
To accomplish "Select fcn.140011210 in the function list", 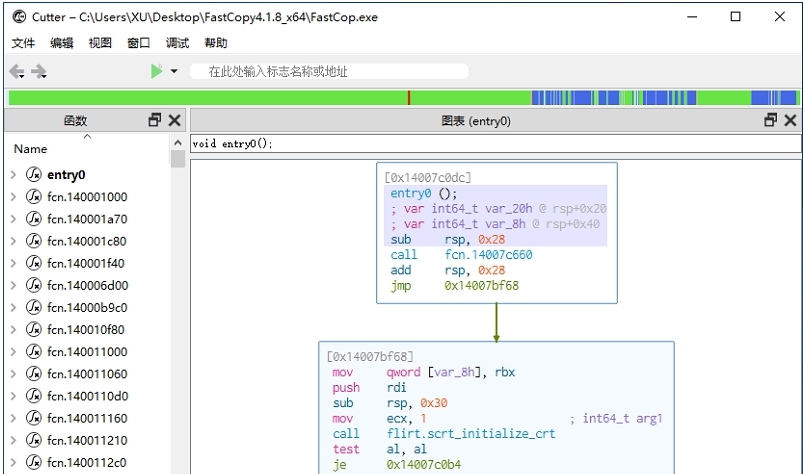I will click(87, 440).
